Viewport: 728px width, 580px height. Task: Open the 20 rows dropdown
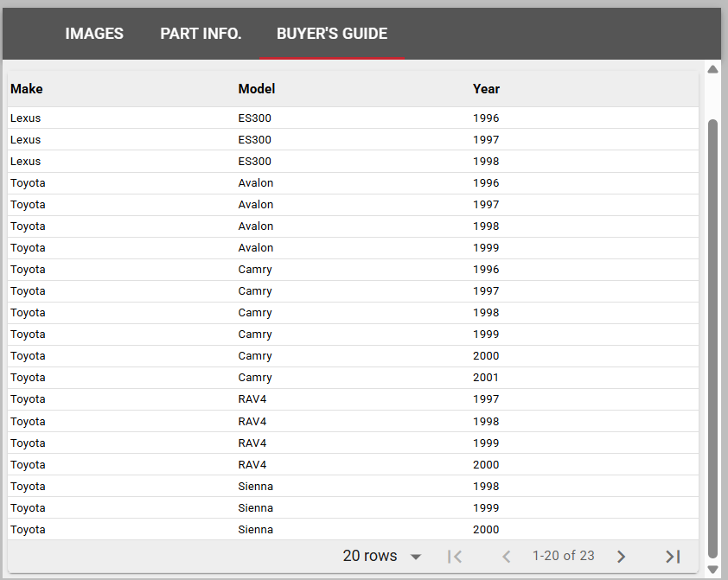pyautogui.click(x=381, y=556)
